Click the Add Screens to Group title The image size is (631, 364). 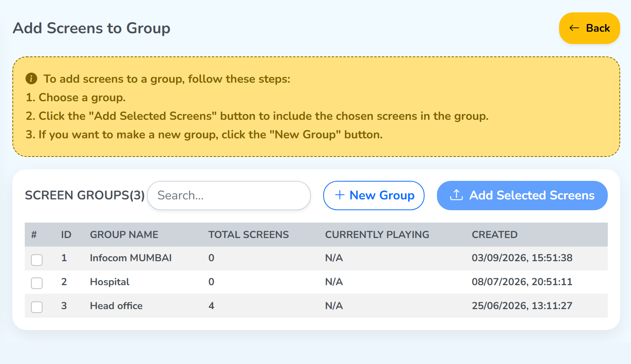(x=92, y=28)
